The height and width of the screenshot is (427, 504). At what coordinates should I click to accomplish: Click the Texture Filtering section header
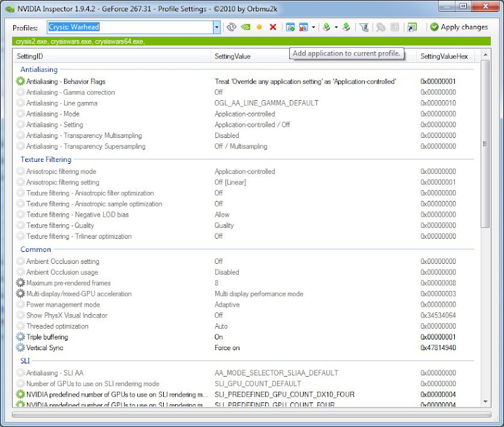point(46,159)
